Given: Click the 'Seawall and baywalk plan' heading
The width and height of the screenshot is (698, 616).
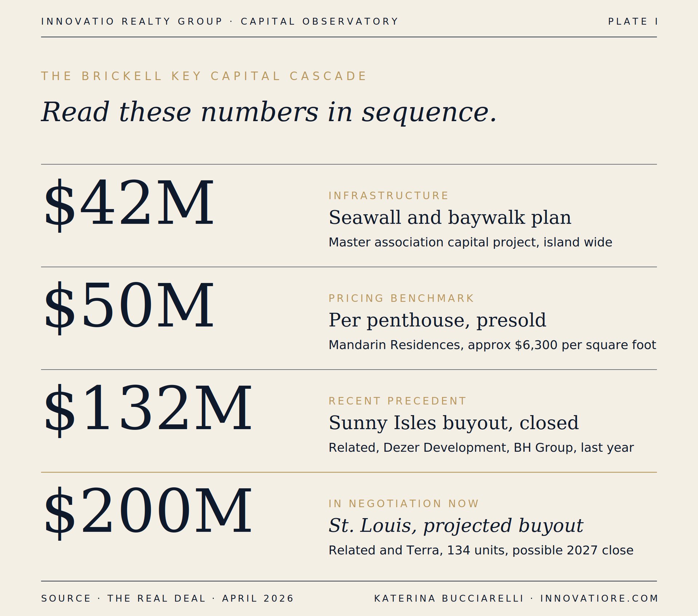Looking at the screenshot, I should 450,218.
